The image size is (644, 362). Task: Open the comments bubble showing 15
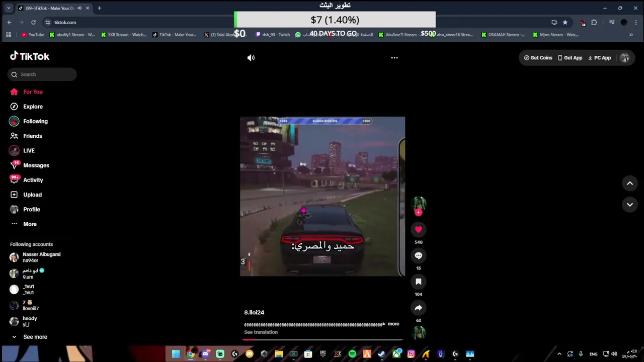418,255
